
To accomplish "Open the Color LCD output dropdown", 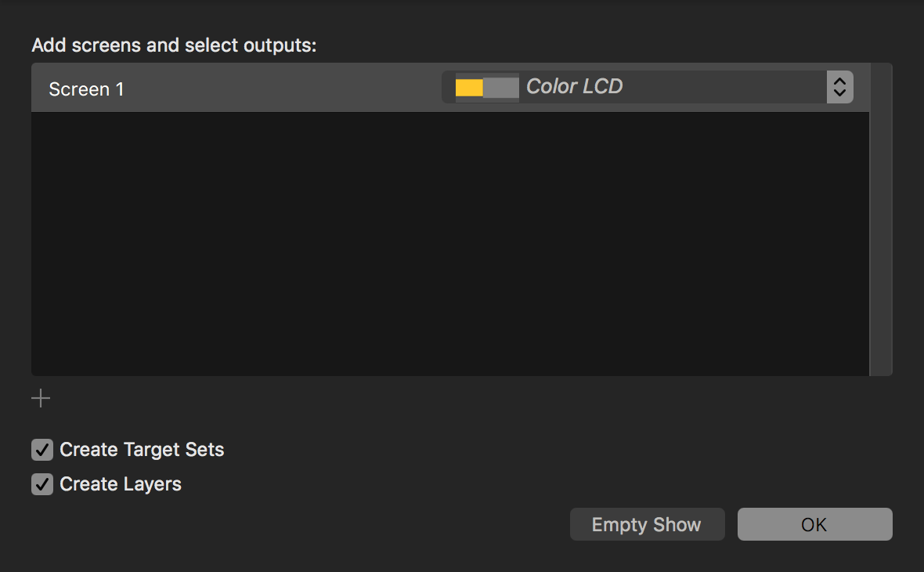I will pos(647,87).
